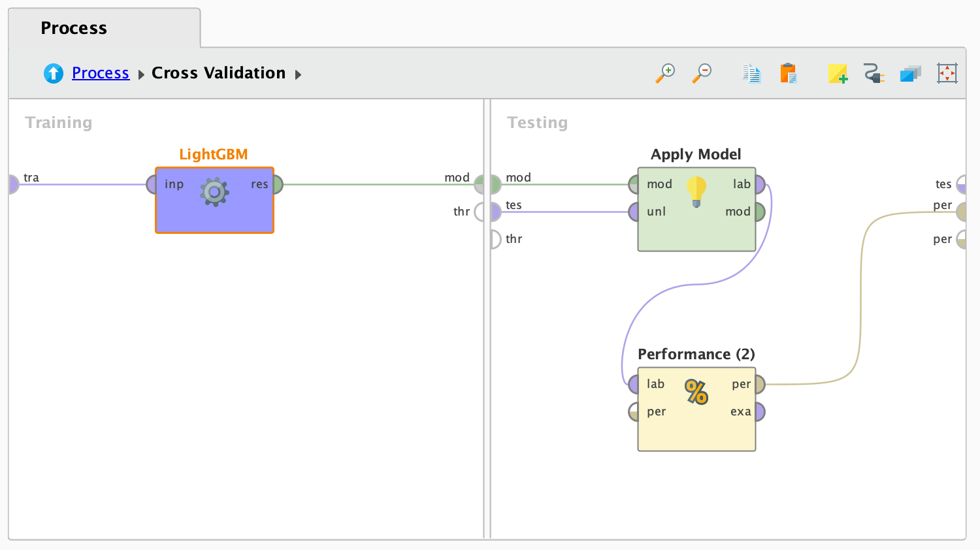
Task: Click the Testing tes sink port
Action: (x=961, y=185)
